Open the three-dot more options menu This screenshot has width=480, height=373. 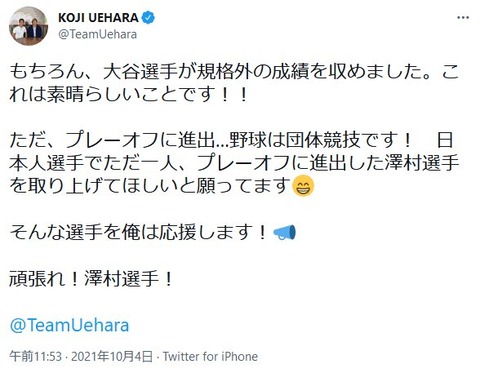click(x=463, y=18)
